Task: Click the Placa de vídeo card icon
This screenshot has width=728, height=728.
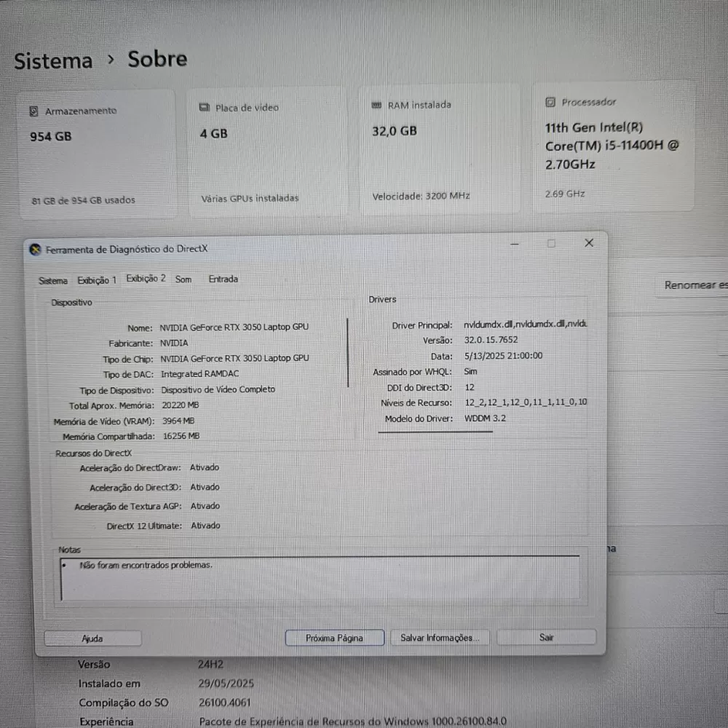Action: click(205, 107)
